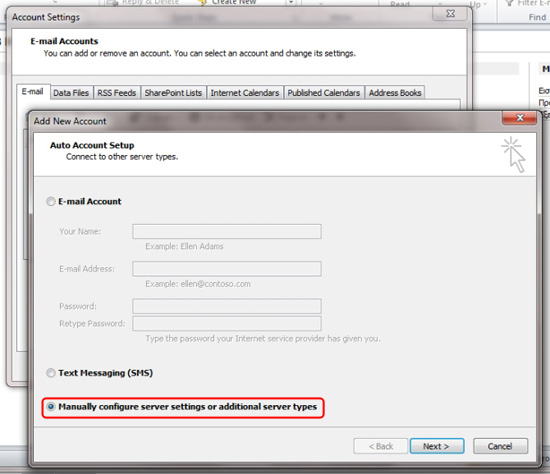
Task: Close the Add New Account dialog
Action: tap(519, 118)
